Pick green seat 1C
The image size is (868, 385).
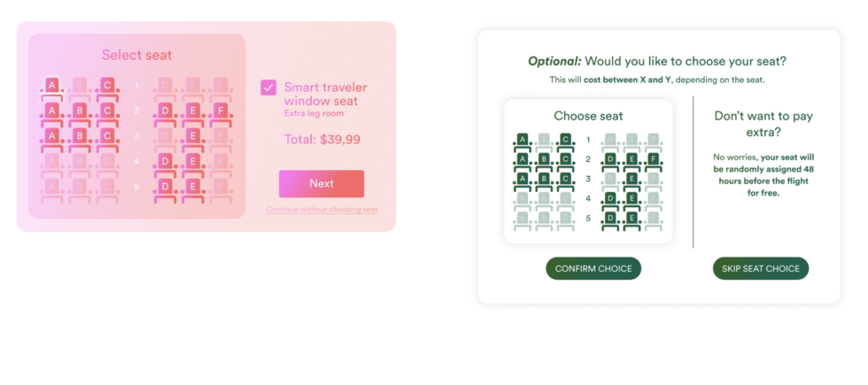(565, 140)
